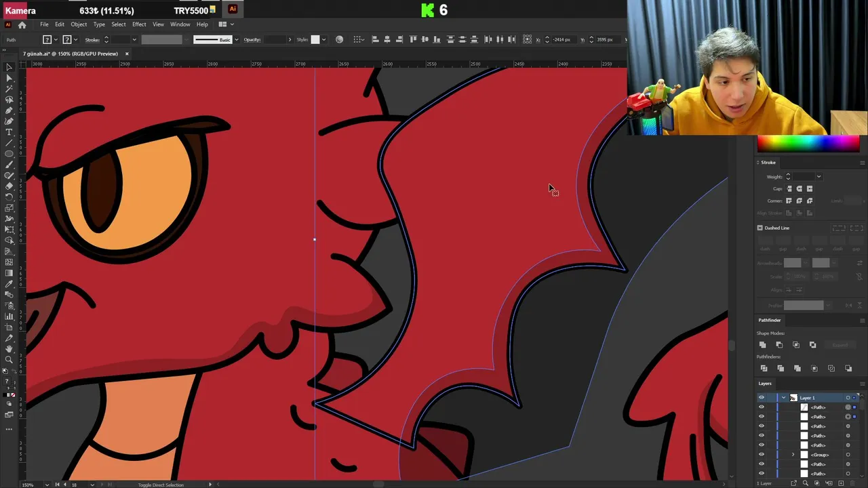Set miter join corner in Stroke panel
Image resolution: width=868 pixels, height=488 pixels.
pyautogui.click(x=789, y=201)
